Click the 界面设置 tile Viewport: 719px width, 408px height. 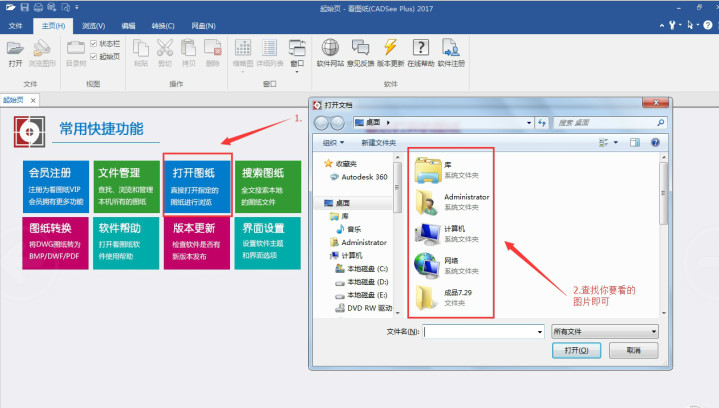(x=268, y=243)
